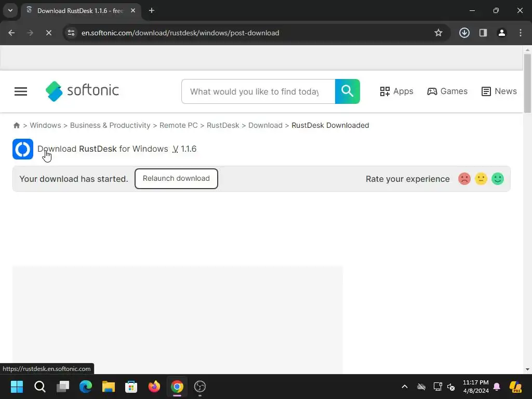Screen dimensions: 532x399
Task: Click the Copilot preview taskbar icon
Action: (515, 387)
